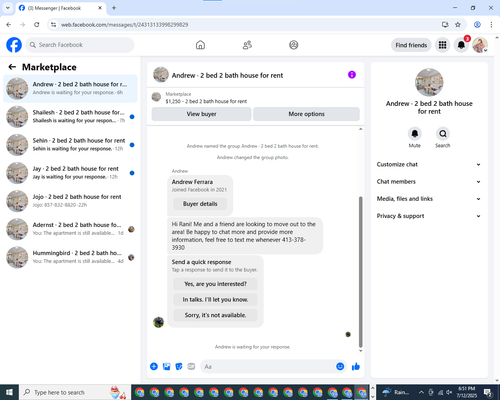
Task: Reload the page in browser toolbar
Action: [37, 25]
